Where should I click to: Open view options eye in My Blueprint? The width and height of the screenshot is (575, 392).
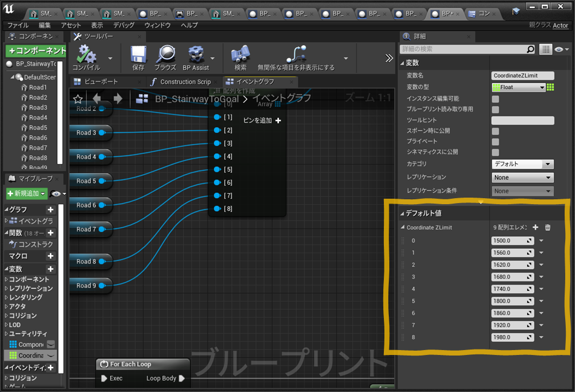pyautogui.click(x=58, y=194)
